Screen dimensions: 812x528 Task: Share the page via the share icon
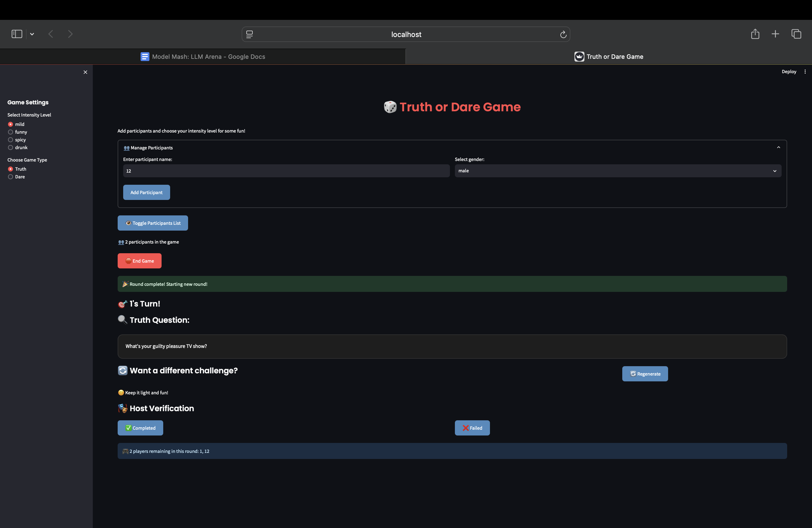(755, 34)
